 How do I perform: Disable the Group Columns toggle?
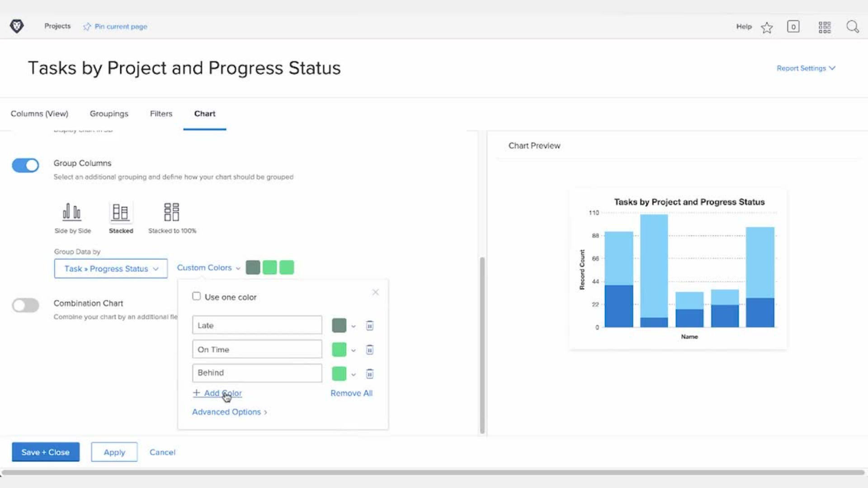tap(25, 165)
